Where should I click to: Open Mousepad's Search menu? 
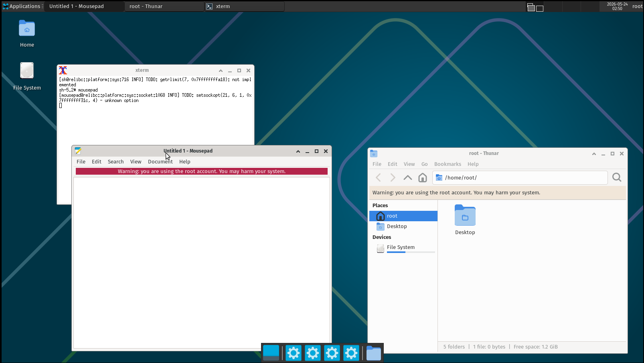point(115,162)
